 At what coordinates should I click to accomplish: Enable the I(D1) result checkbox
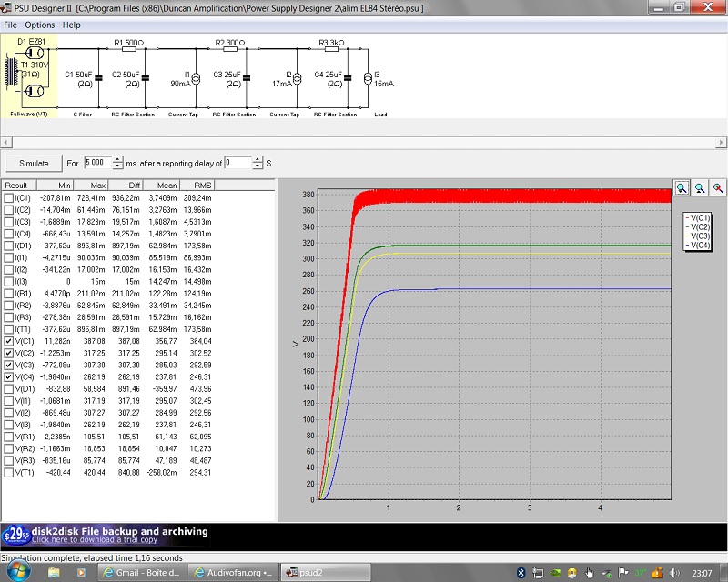(8, 246)
